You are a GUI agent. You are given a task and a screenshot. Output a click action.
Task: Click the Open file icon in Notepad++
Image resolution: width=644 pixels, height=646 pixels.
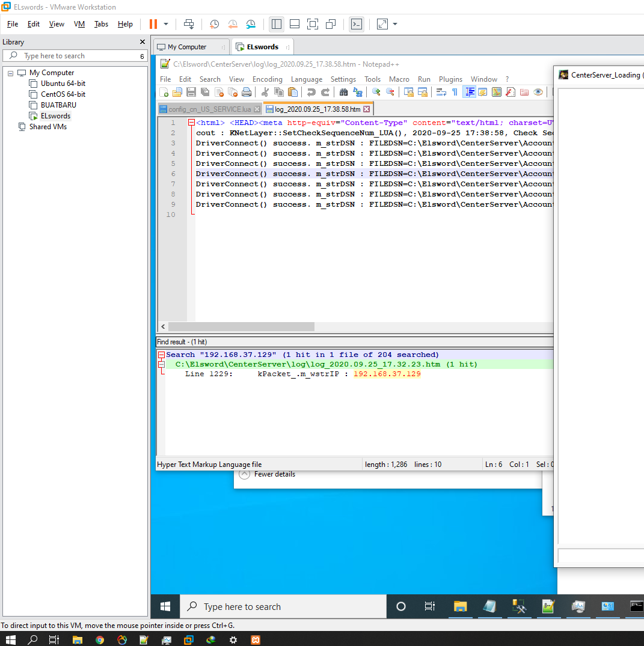point(177,93)
